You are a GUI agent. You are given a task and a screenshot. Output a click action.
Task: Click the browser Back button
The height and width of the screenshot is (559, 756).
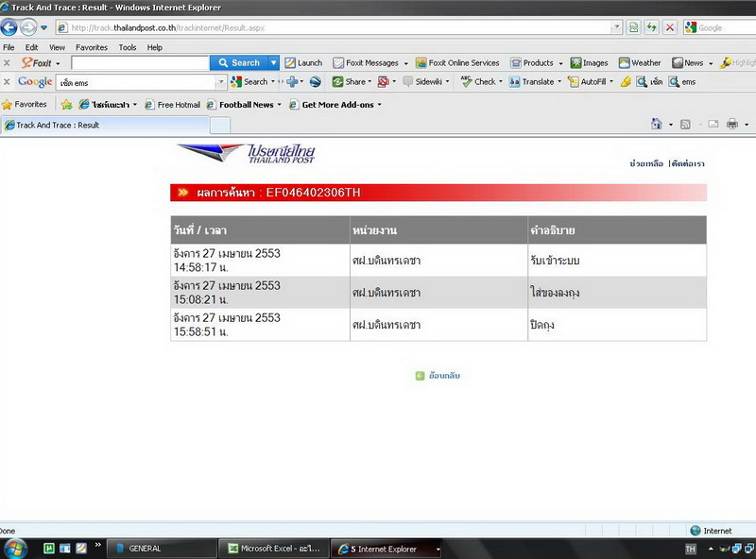pyautogui.click(x=10, y=27)
